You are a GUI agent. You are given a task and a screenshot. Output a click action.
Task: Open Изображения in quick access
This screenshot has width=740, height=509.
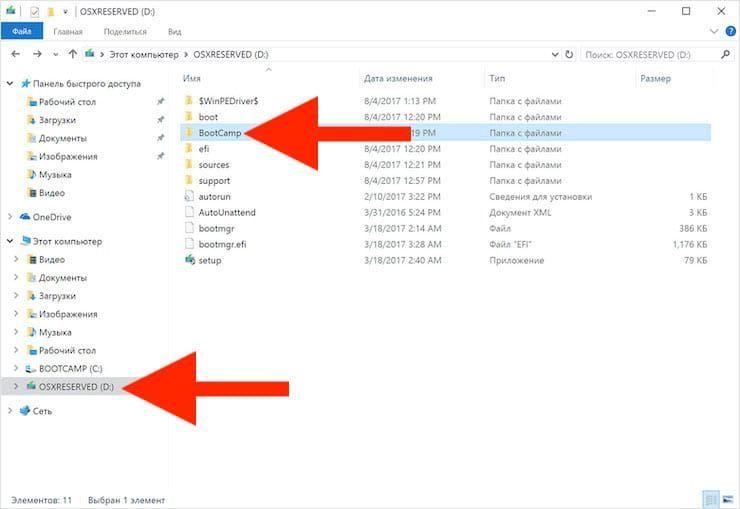tap(68, 157)
